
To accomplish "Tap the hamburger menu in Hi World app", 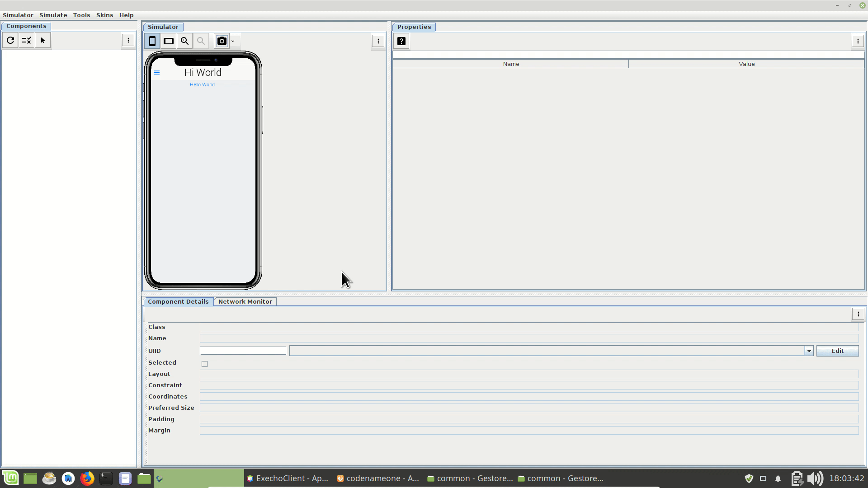I will [x=157, y=72].
